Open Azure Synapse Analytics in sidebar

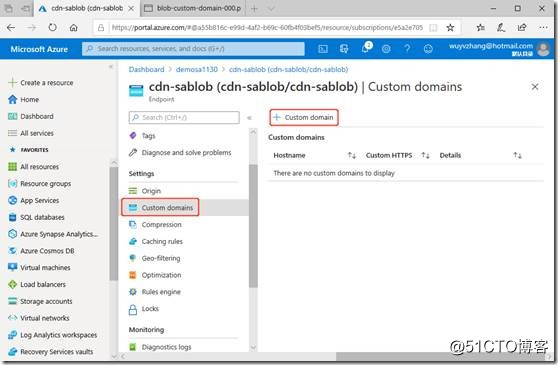[x=53, y=234]
